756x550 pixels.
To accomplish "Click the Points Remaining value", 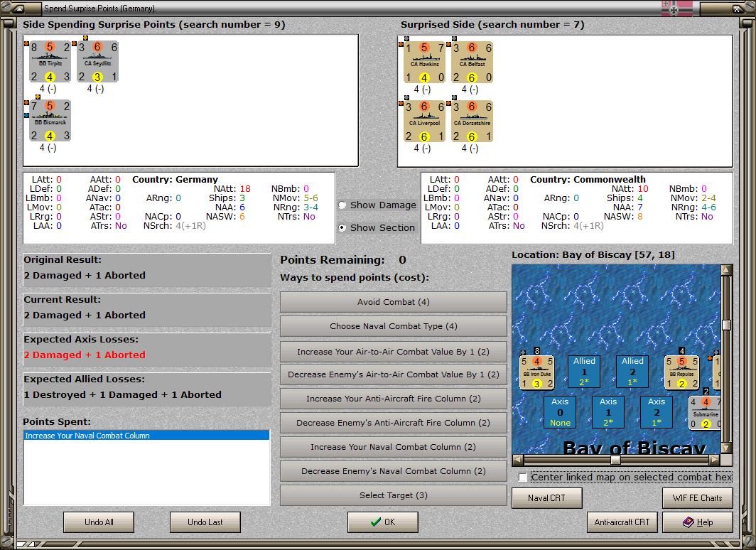I will pyautogui.click(x=402, y=260).
